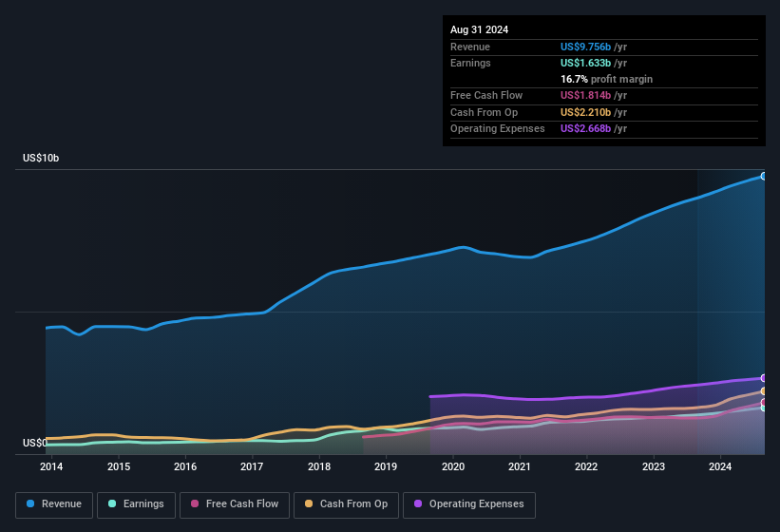Click the 16.7% profit margin text
This screenshot has width=780, height=532.
607,79
